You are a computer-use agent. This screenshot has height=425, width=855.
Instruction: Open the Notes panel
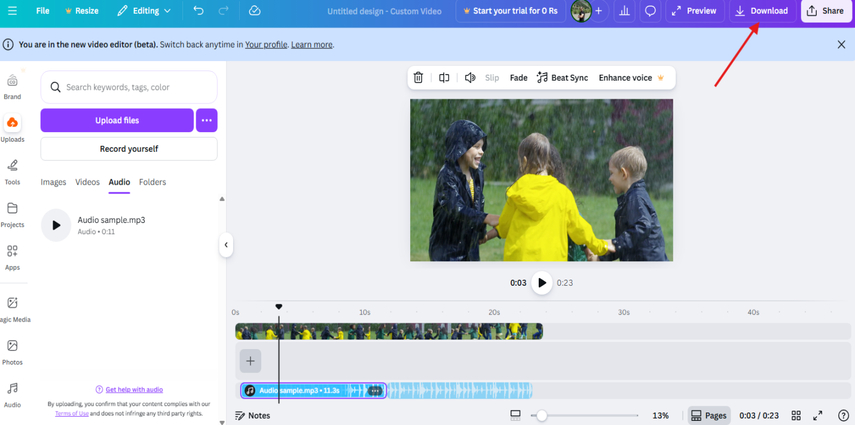[252, 416]
